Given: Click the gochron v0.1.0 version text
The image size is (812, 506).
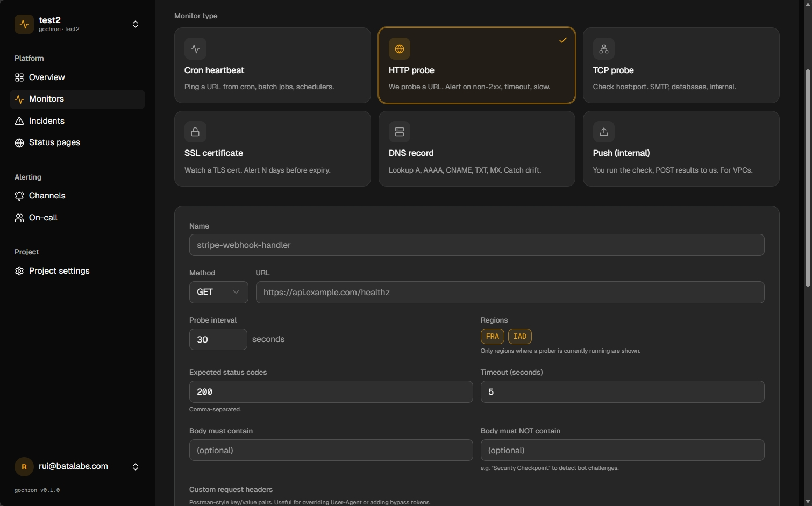Looking at the screenshot, I should pos(37,490).
